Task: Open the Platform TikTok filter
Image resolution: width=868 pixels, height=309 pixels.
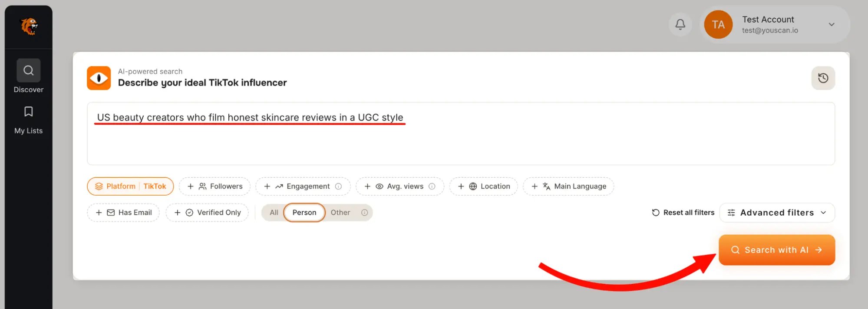Action: (x=130, y=186)
